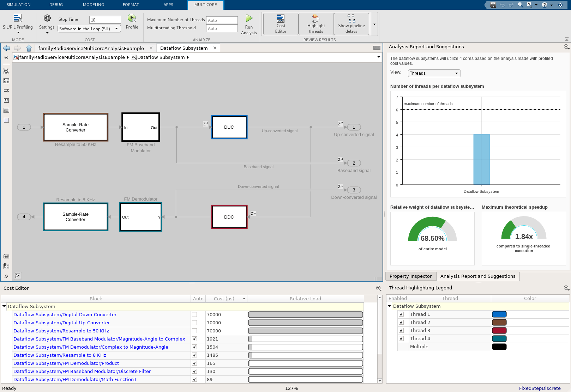Check Auto for Digital Up-Converter row
Image resolution: width=571 pixels, height=392 pixels.
click(x=194, y=323)
